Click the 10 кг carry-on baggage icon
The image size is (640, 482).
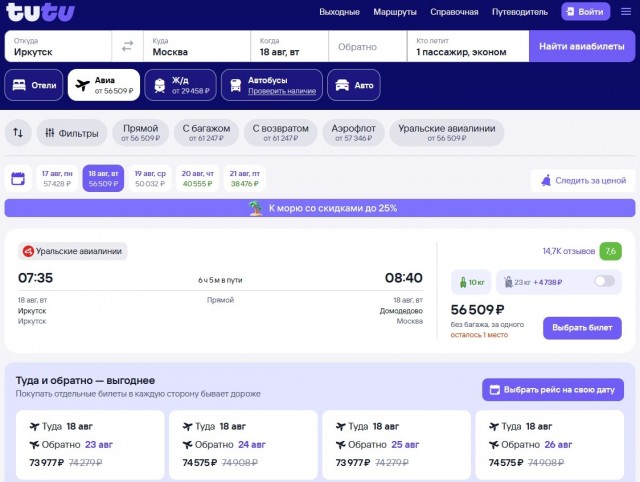click(x=463, y=282)
